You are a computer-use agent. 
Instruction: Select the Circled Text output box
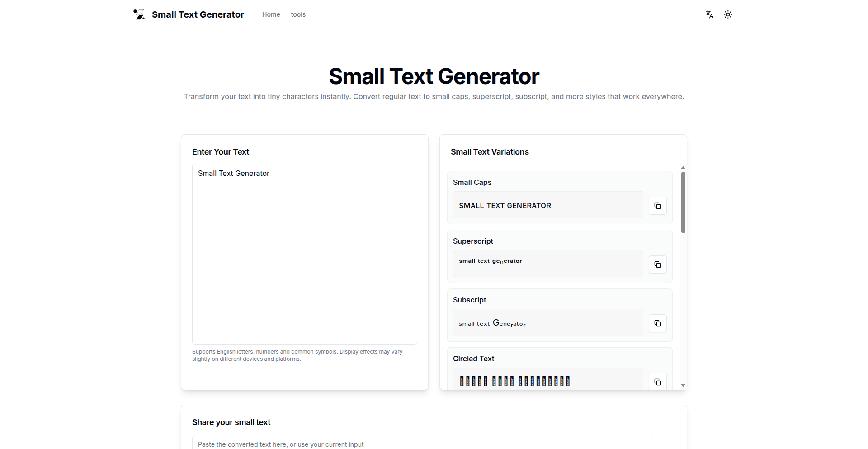pos(547,380)
